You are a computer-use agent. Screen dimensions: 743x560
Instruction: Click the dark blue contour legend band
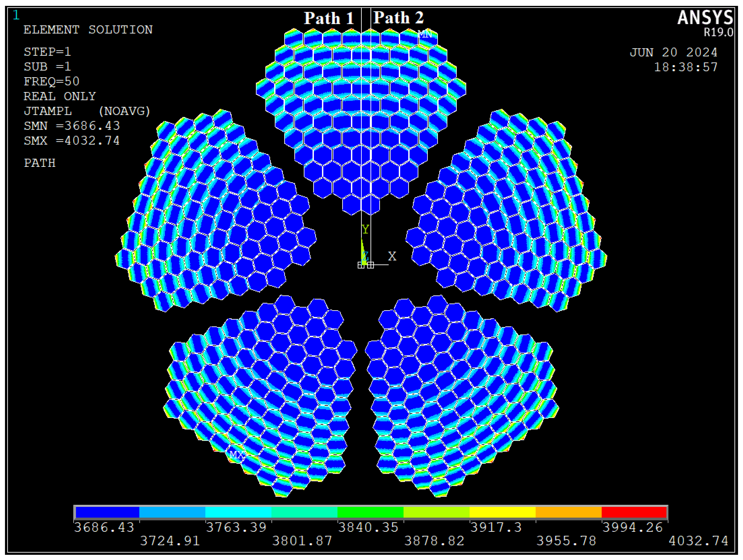pos(108,512)
